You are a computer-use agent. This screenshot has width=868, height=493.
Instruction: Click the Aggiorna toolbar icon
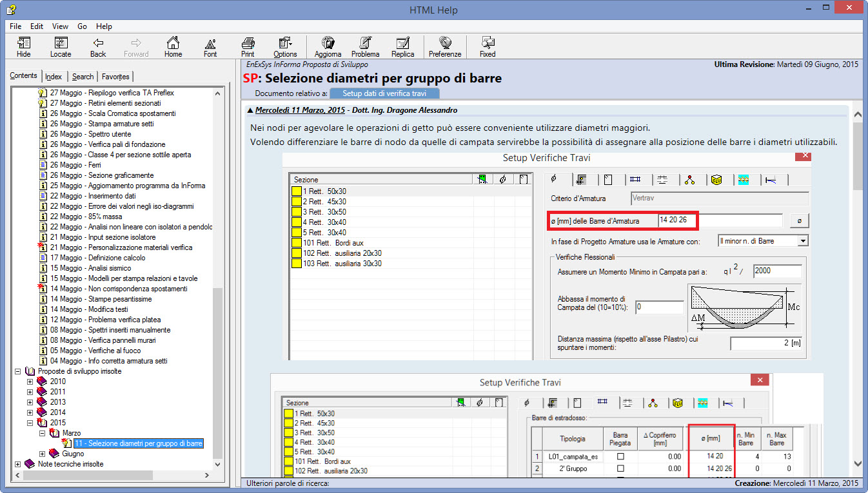point(328,47)
